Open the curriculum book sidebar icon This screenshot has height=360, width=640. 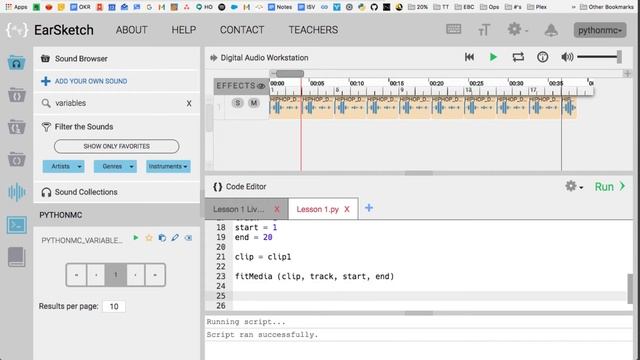click(x=16, y=257)
